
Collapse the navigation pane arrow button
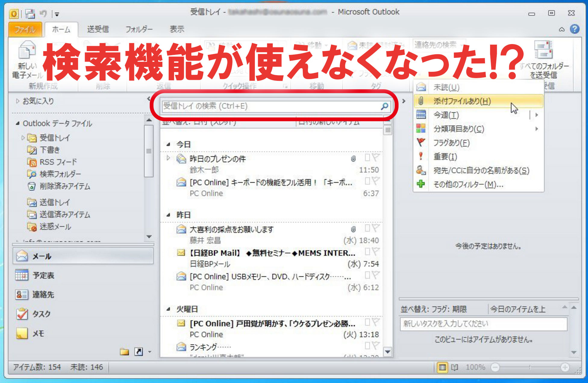point(149,99)
